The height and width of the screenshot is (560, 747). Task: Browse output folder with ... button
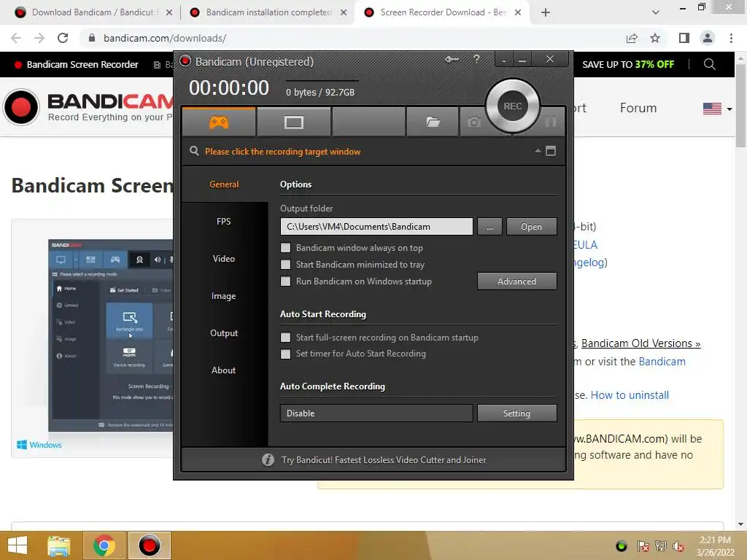click(x=489, y=227)
